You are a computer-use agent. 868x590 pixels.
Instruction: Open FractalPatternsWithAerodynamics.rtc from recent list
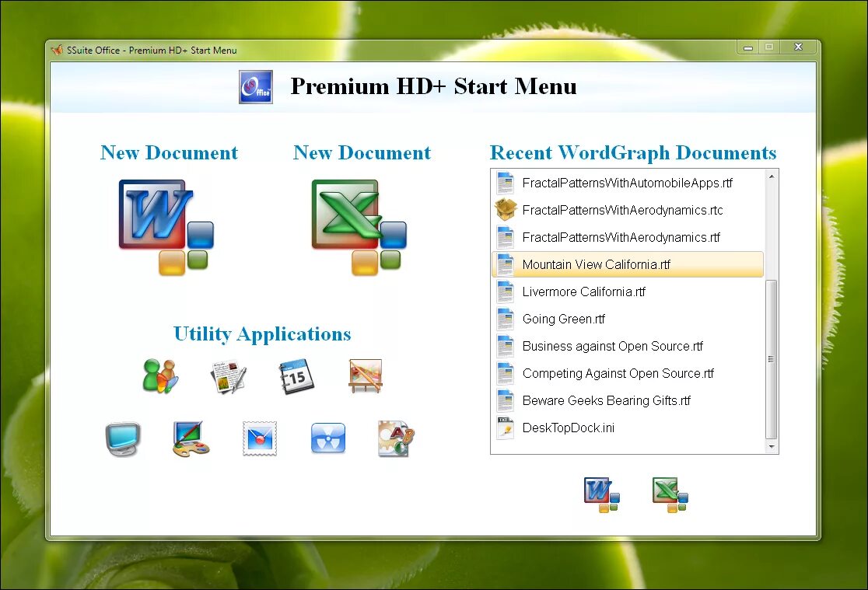627,210
